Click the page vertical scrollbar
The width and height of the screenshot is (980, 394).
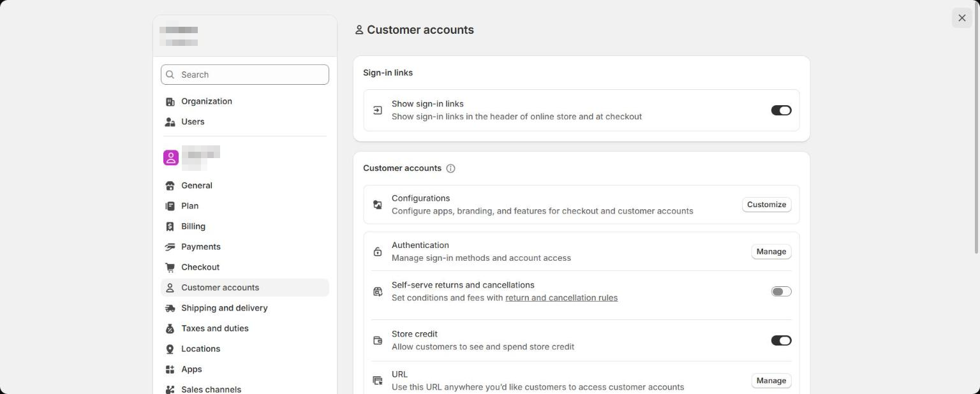click(976, 128)
